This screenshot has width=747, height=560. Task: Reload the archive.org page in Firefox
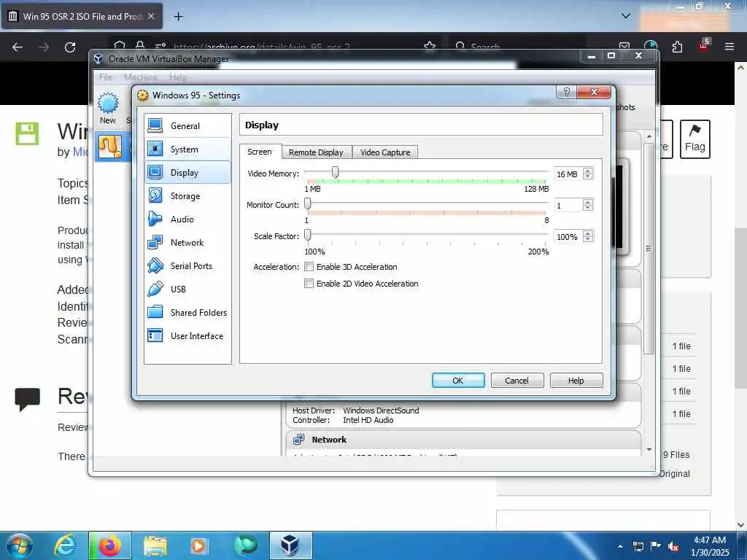70,47
